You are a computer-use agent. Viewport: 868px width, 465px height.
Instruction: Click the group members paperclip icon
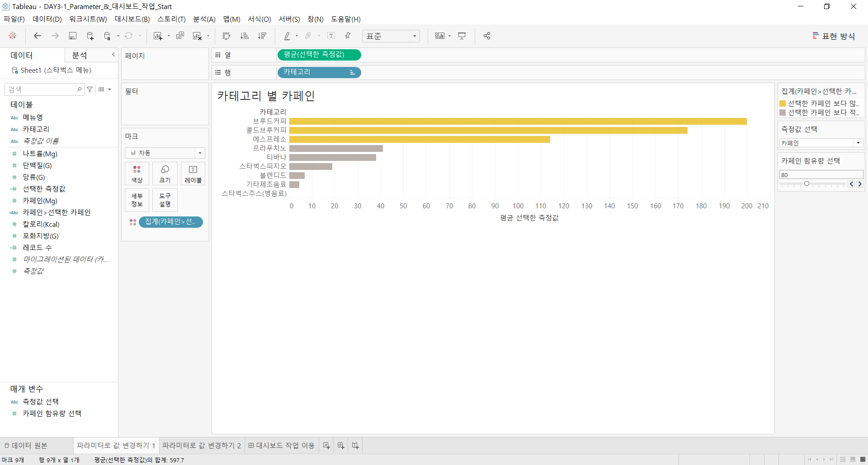pos(308,36)
